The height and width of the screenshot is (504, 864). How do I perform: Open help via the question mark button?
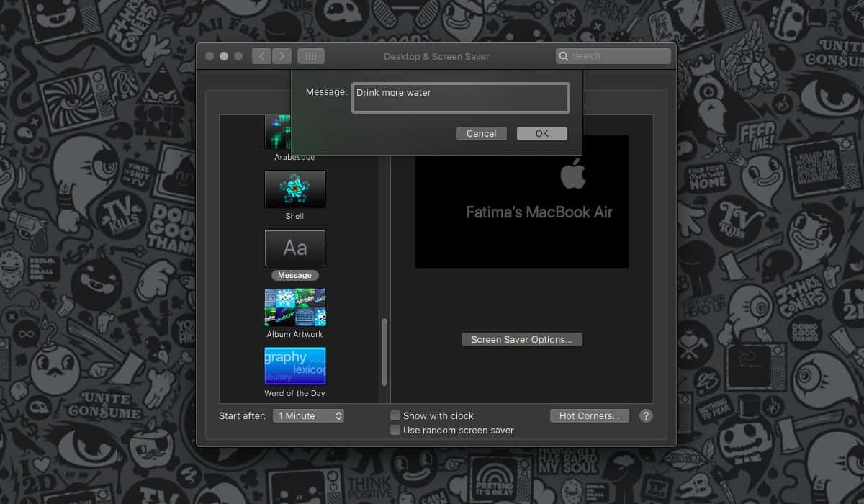pyautogui.click(x=646, y=415)
